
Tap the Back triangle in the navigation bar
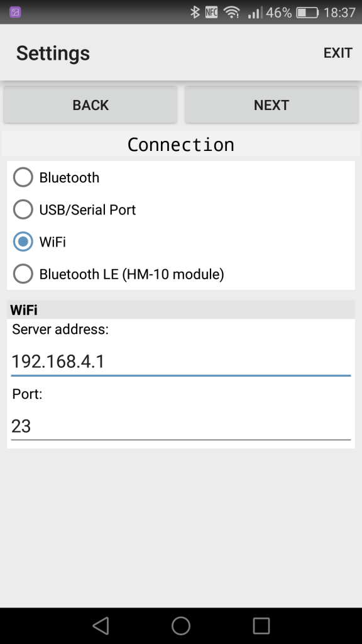[x=101, y=625]
